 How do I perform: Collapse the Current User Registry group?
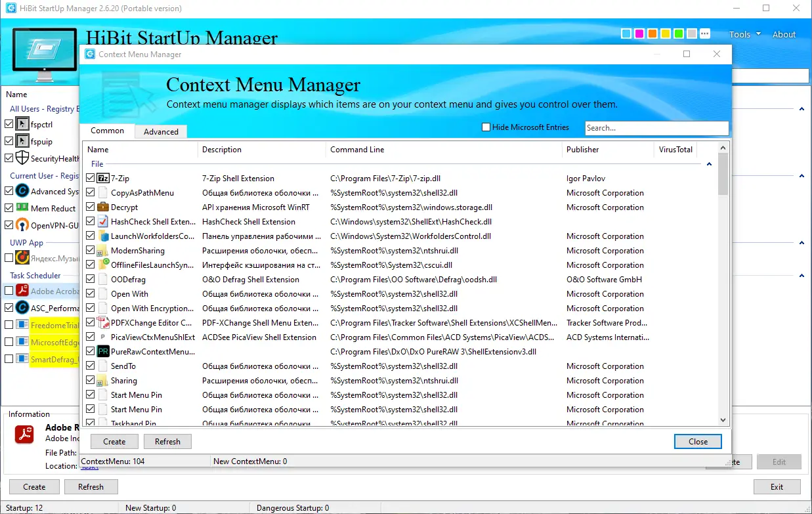pos(801,176)
